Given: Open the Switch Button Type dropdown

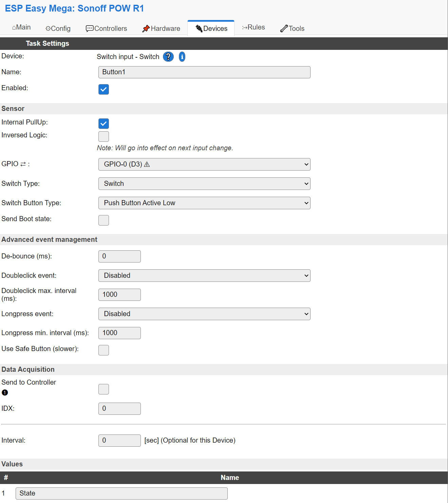Looking at the screenshot, I should [204, 203].
